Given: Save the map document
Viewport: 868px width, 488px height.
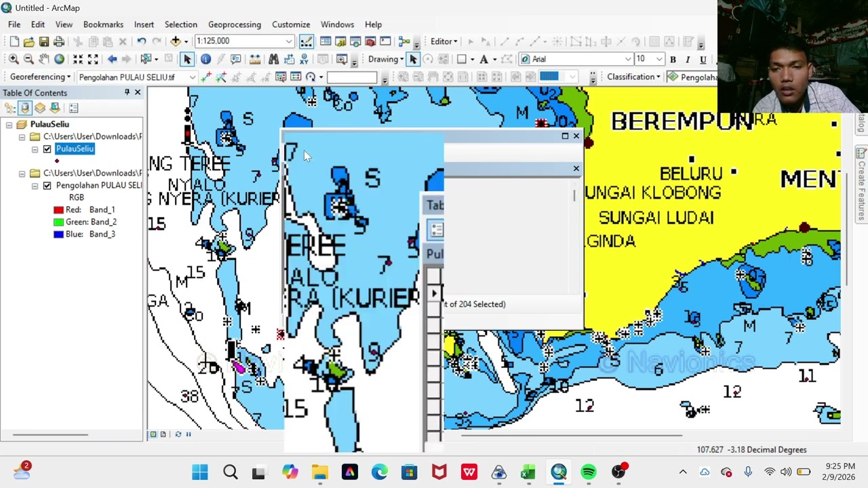Looking at the screenshot, I should pyautogui.click(x=43, y=41).
